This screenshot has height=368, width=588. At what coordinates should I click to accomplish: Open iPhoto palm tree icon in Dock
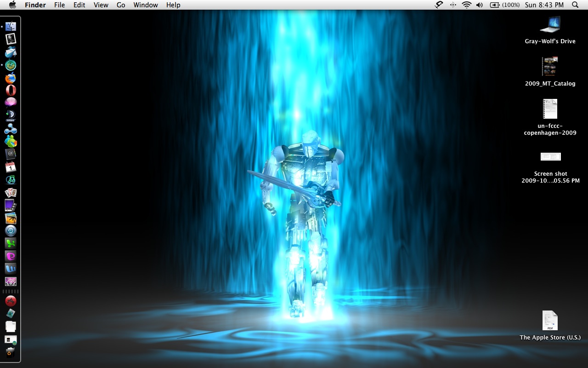click(x=11, y=218)
